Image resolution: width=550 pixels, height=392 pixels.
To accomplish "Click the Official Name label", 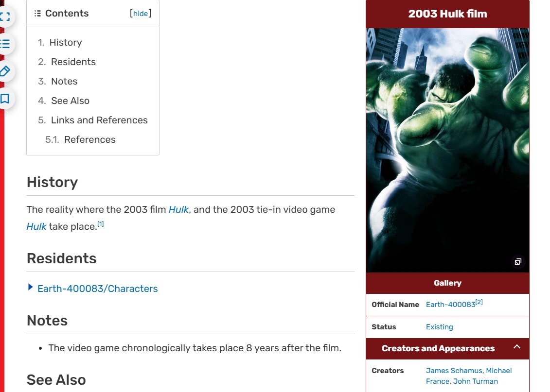I will click(x=395, y=305).
